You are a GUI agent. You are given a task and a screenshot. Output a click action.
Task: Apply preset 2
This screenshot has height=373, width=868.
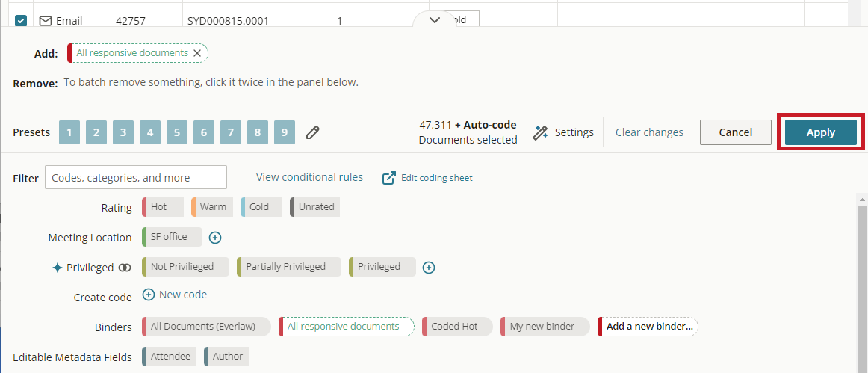coord(96,132)
